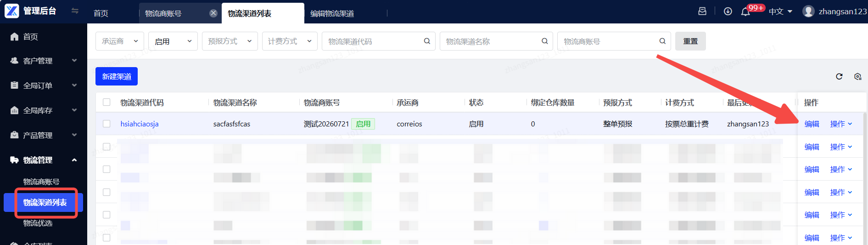
Task: Expand the 客户管理 menu
Action: [74, 60]
